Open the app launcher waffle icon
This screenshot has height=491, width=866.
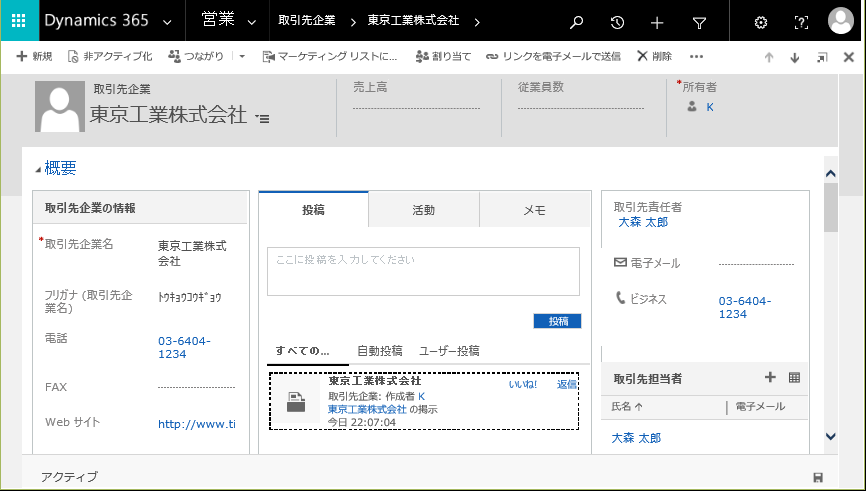click(19, 21)
